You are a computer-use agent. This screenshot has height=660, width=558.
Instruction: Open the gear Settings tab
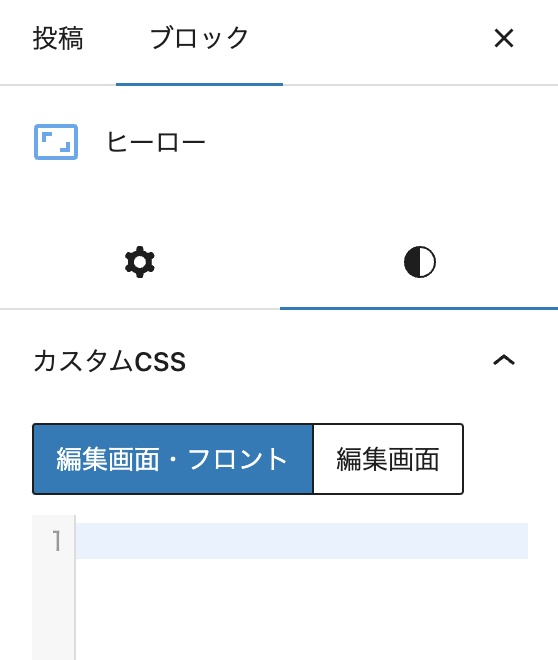(x=140, y=262)
